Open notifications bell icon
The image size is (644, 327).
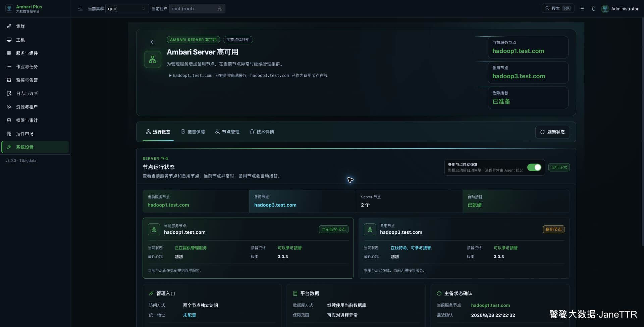[594, 9]
